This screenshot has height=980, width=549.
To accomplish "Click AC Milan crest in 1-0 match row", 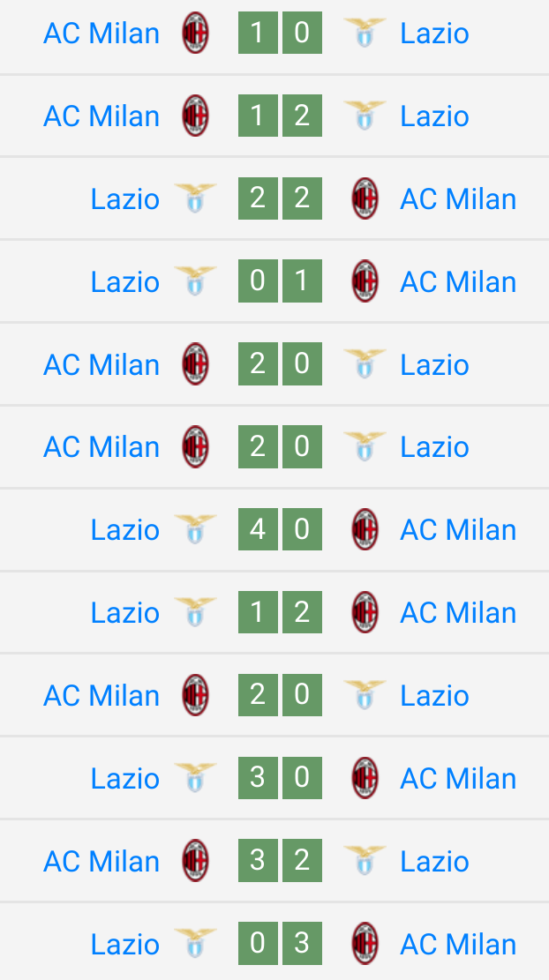I will coord(195,33).
